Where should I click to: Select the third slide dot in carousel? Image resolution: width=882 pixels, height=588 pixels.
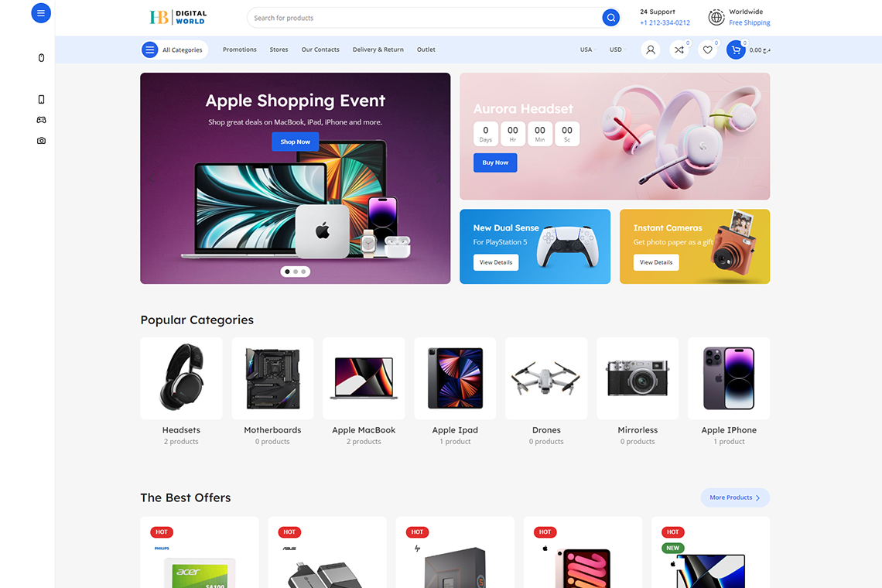tap(303, 272)
